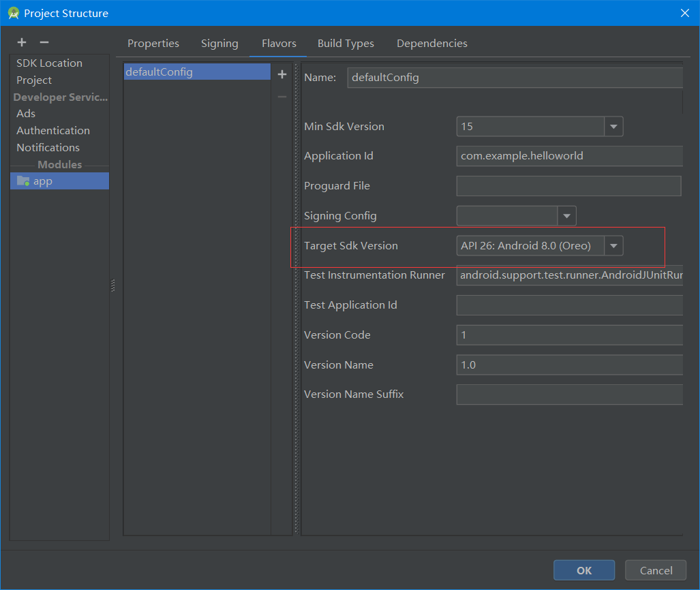Click the remove configuration minus icon

(x=44, y=42)
